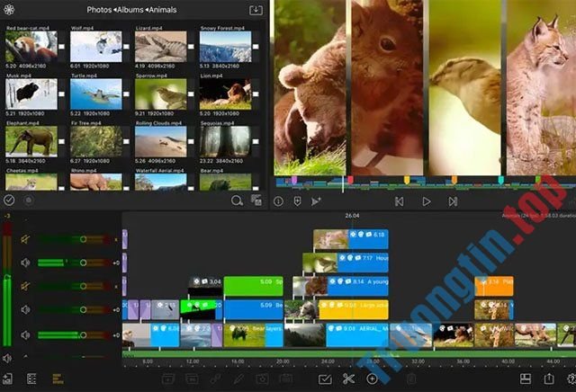Image resolution: width=576 pixels, height=392 pixels.
Task: Unmute the track holding the 6.13 clip
Action: coord(25,240)
